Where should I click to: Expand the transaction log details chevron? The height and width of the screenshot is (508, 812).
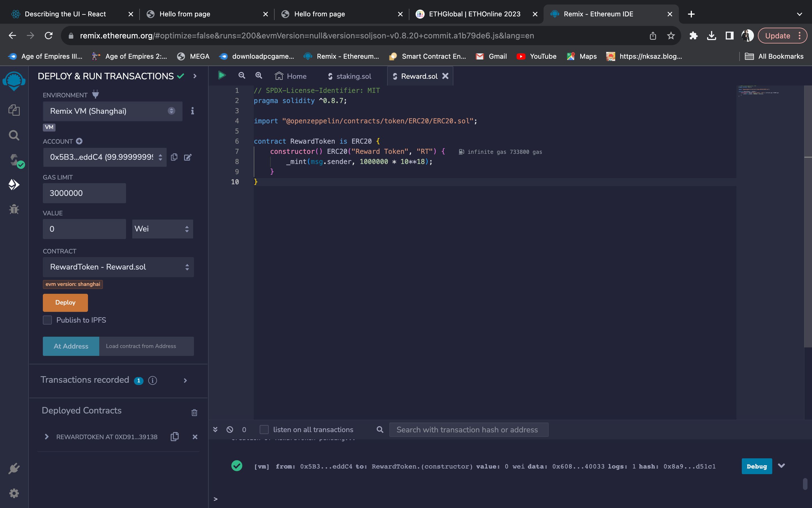(x=781, y=466)
